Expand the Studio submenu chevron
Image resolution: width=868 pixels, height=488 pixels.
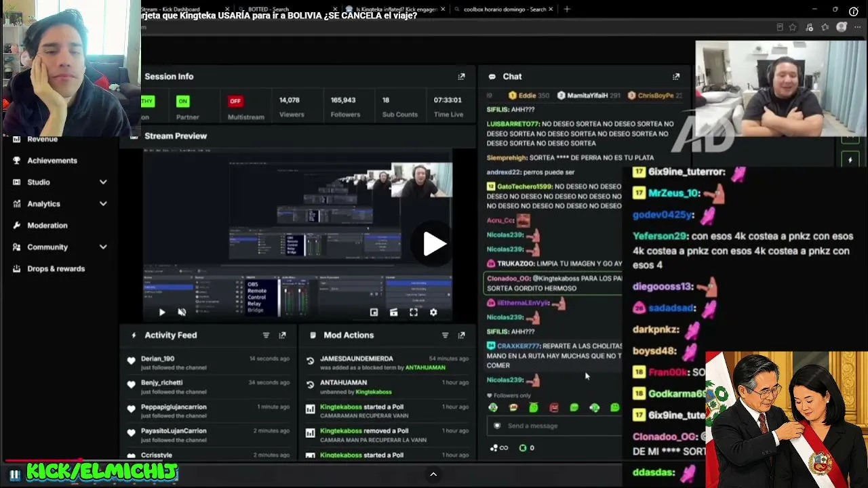coord(103,182)
